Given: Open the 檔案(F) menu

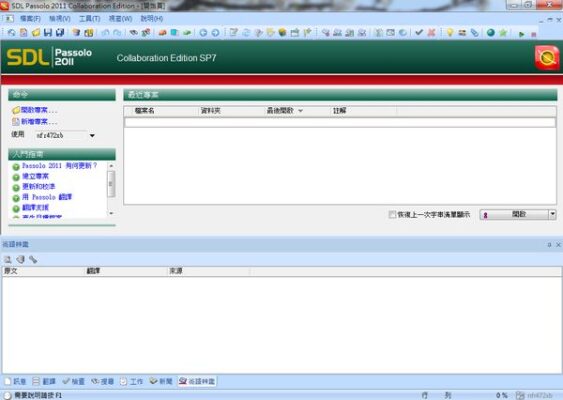Looking at the screenshot, I should pos(30,19).
